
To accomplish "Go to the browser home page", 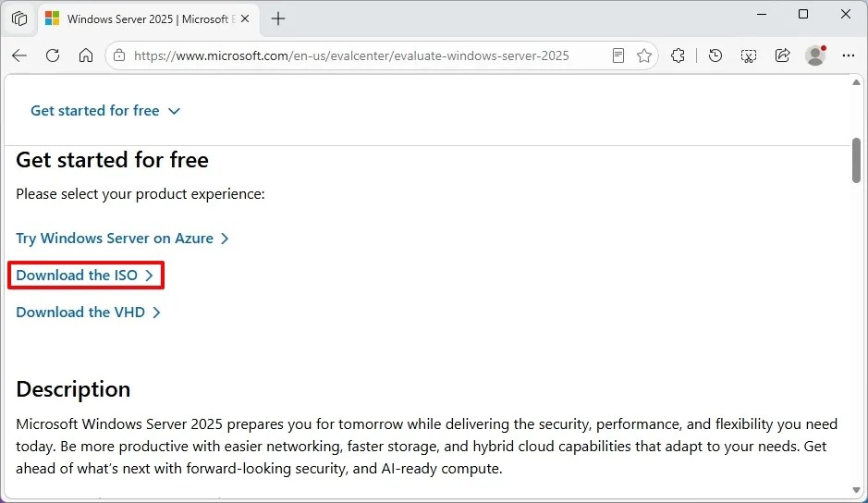I will (86, 55).
